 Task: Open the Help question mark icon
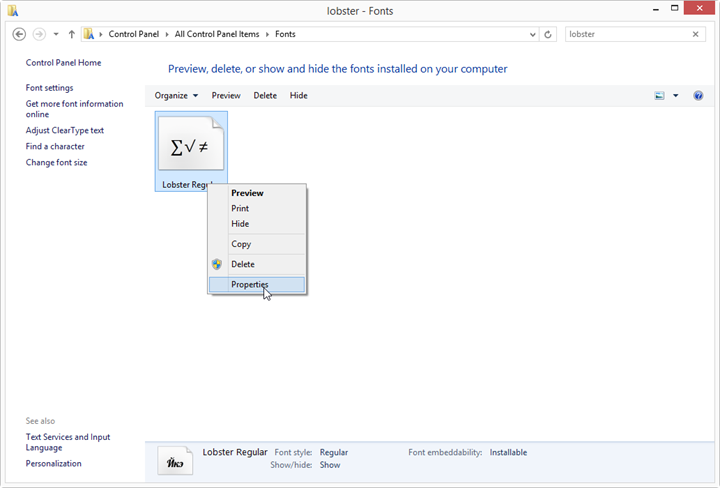pyautogui.click(x=698, y=96)
